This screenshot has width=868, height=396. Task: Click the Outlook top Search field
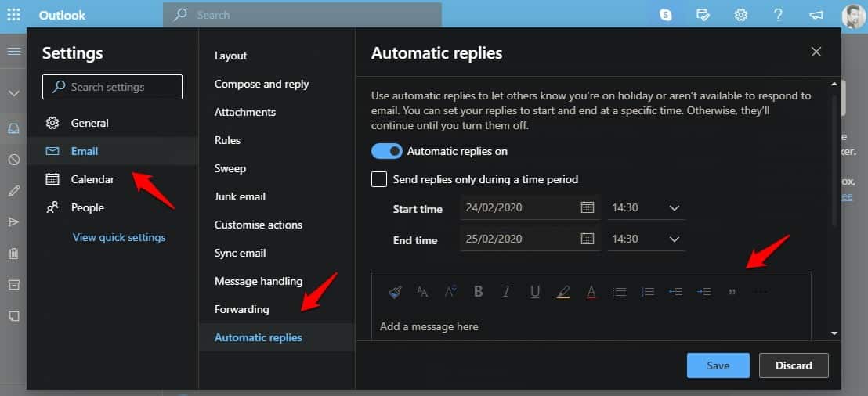click(x=302, y=15)
